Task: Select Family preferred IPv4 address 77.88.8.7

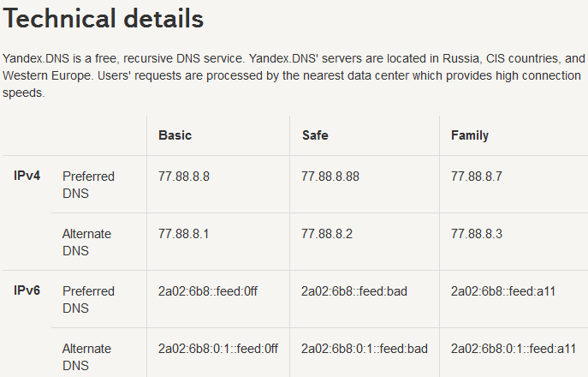Action: pyautogui.click(x=477, y=177)
